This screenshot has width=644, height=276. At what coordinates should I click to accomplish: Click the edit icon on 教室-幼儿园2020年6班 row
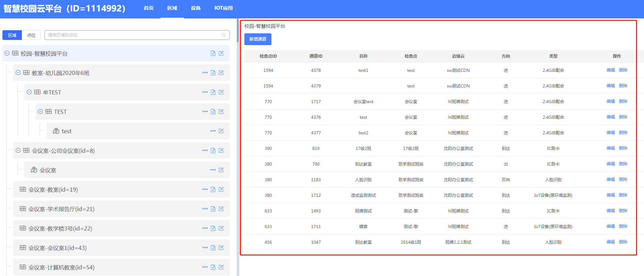[x=221, y=73]
